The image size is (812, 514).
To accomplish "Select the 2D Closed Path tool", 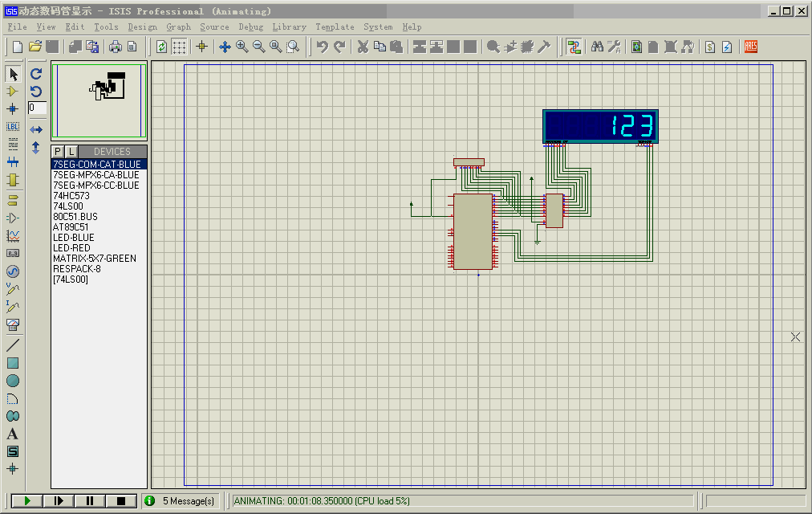I will (x=13, y=416).
